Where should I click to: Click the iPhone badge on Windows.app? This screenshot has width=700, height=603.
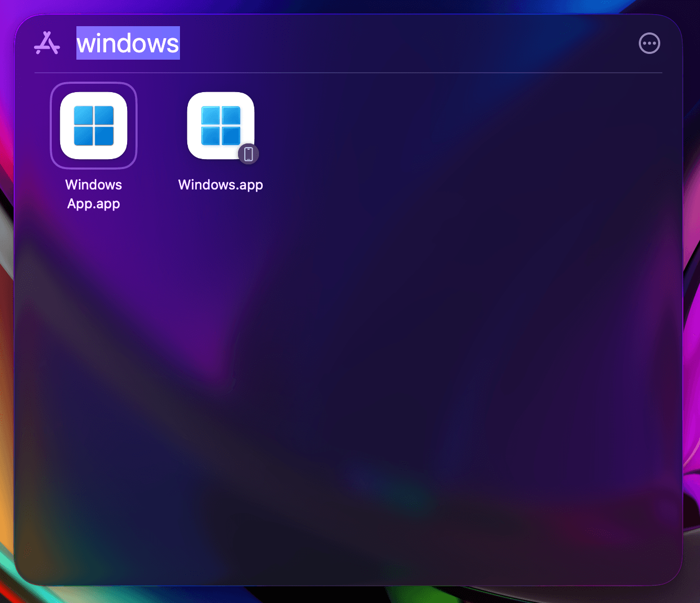249,154
